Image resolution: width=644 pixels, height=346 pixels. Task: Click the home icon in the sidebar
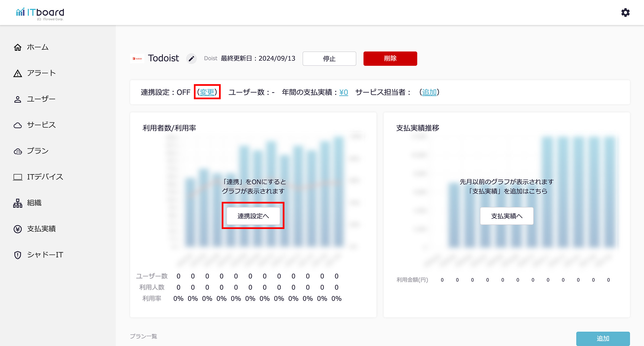tap(18, 47)
